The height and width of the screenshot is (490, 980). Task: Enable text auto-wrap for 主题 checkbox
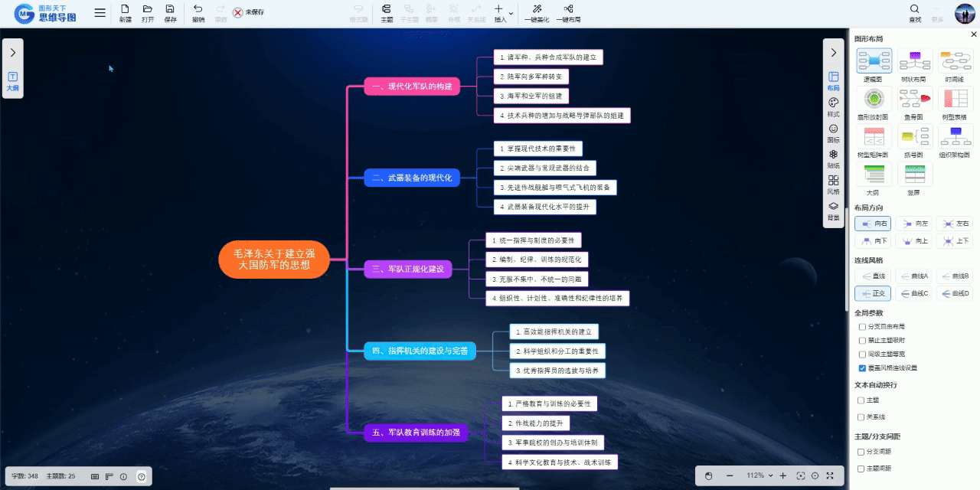pos(861,400)
